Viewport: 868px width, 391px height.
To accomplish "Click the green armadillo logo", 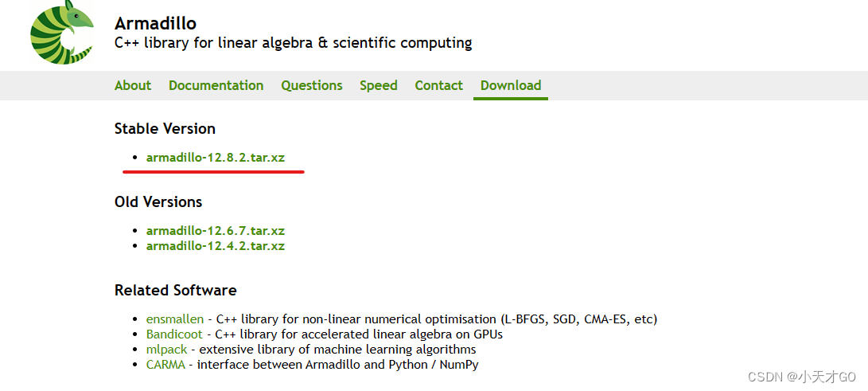I will pos(62,32).
